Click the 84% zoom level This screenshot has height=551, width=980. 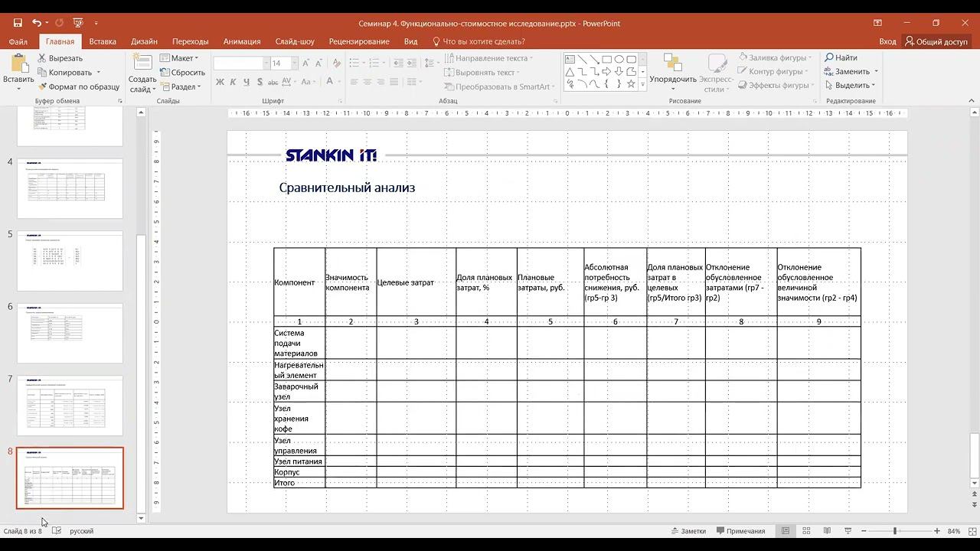[954, 531]
